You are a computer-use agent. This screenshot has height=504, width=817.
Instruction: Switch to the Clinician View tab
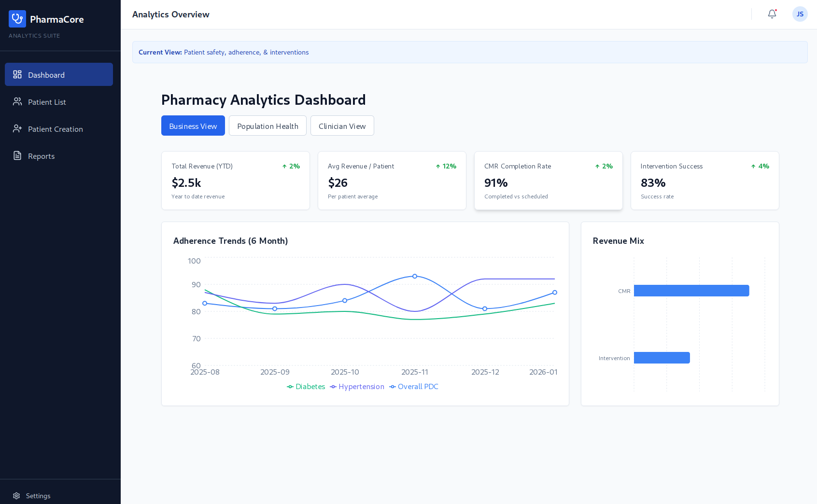tap(342, 126)
